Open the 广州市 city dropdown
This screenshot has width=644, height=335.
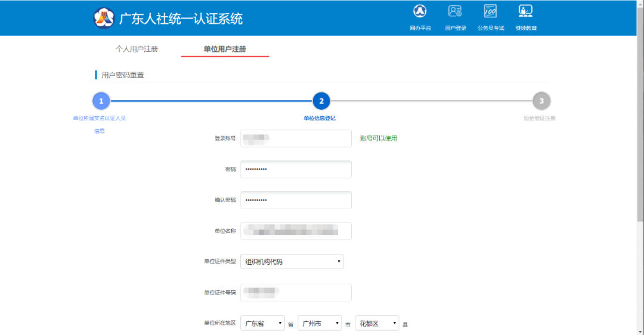click(319, 323)
